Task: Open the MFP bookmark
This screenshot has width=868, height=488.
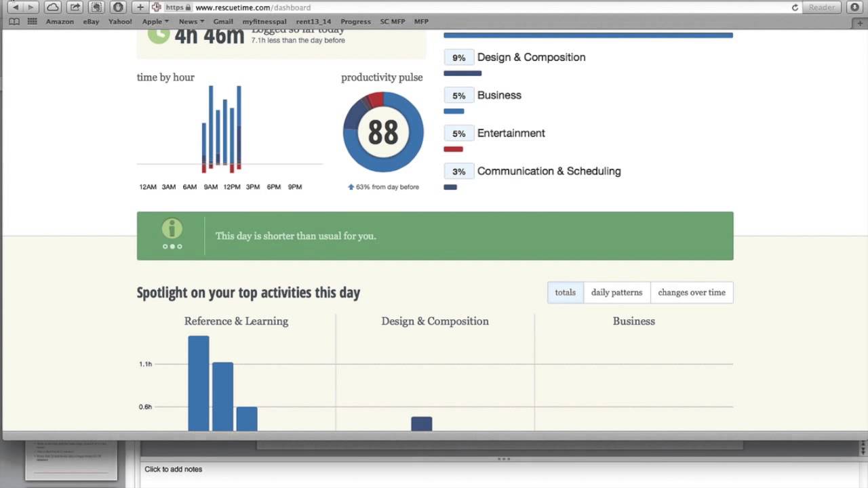Action: point(421,22)
